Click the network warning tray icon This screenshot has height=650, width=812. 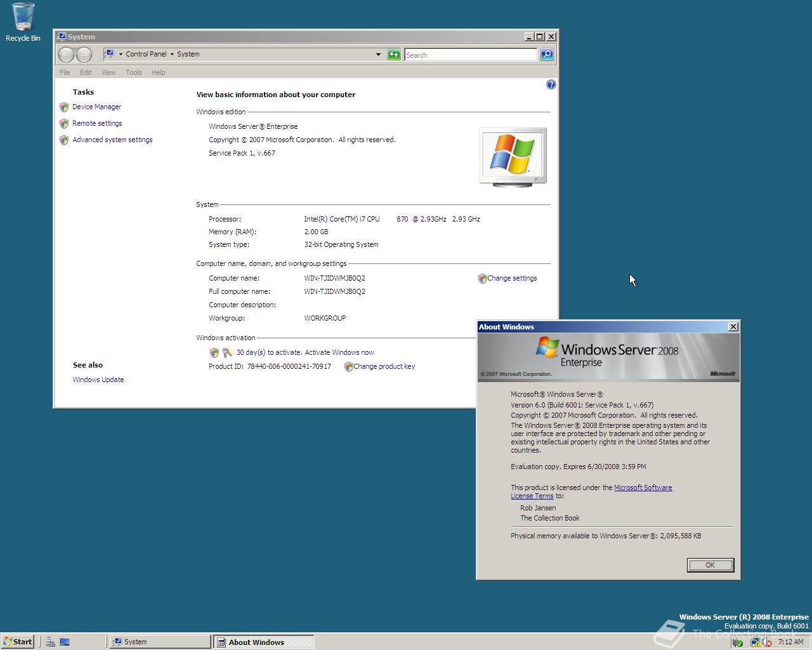click(755, 642)
